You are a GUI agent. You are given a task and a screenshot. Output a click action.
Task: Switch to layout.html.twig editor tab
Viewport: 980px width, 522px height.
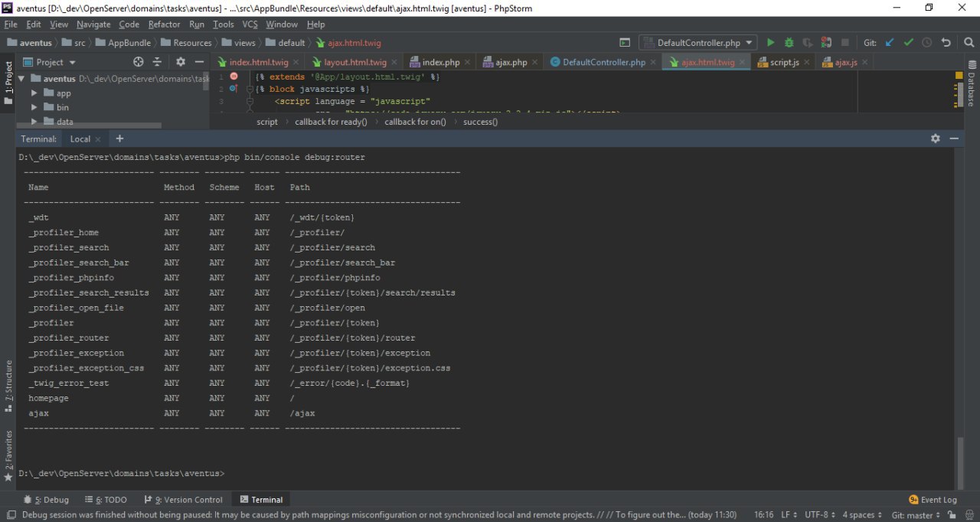(355, 62)
